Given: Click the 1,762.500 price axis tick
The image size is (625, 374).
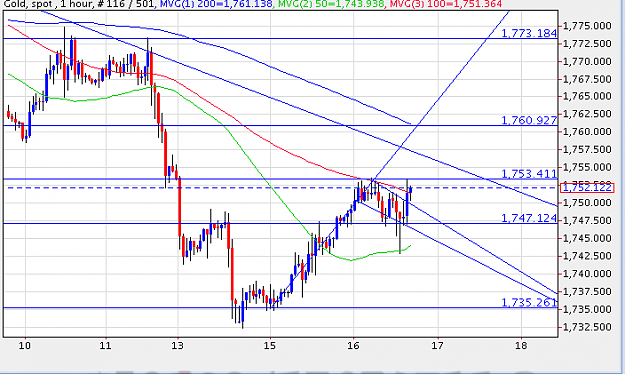Looking at the screenshot, I should (587, 114).
